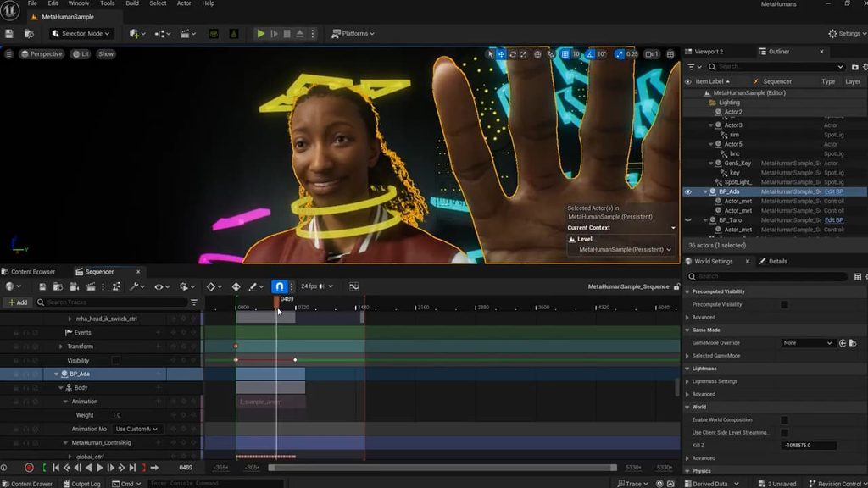Switch to the Details tab
The width and height of the screenshot is (868, 488).
click(x=773, y=261)
